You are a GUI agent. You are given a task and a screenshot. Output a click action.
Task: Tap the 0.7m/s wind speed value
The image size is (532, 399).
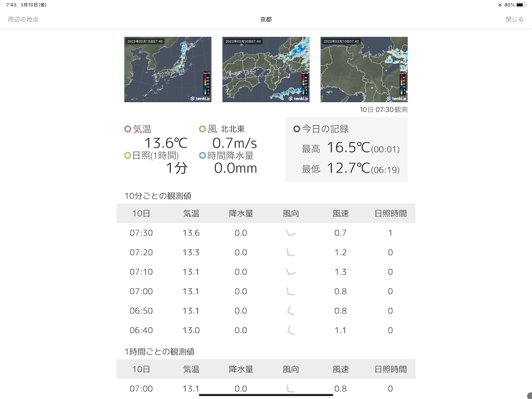[x=235, y=143]
